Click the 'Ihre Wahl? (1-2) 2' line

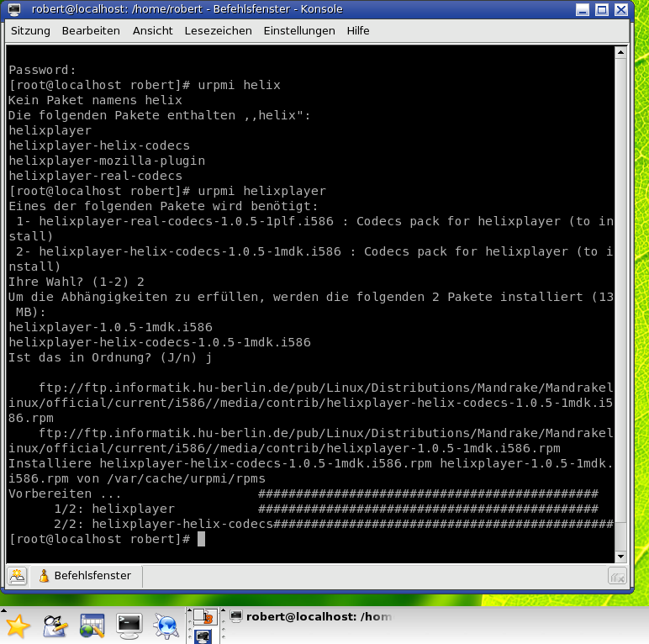[x=77, y=282]
